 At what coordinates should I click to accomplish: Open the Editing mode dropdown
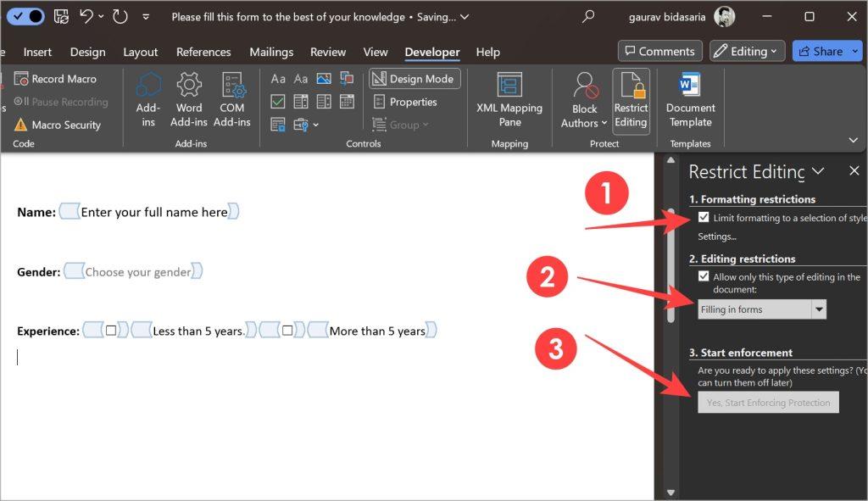tap(748, 51)
